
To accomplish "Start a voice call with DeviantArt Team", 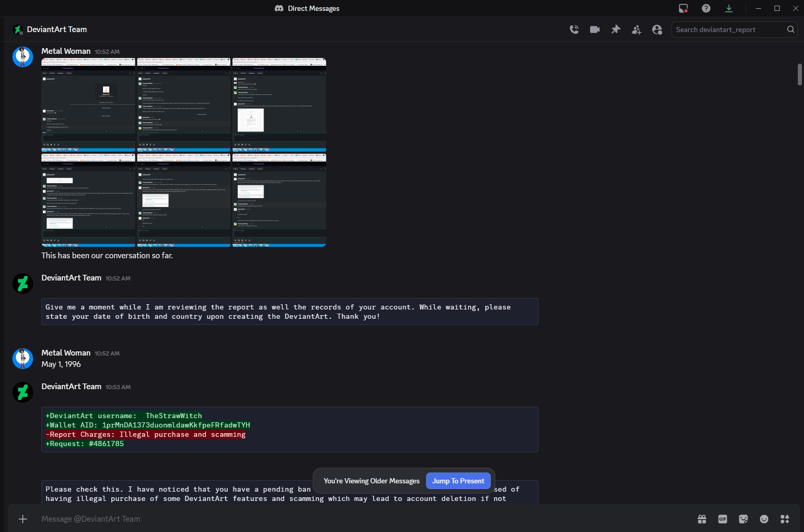I will click(x=574, y=29).
